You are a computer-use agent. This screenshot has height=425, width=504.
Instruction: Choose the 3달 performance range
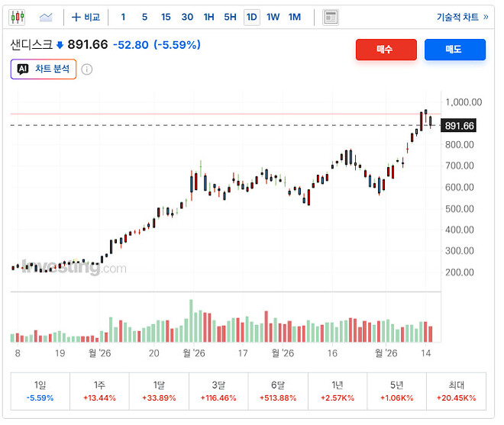(218, 391)
